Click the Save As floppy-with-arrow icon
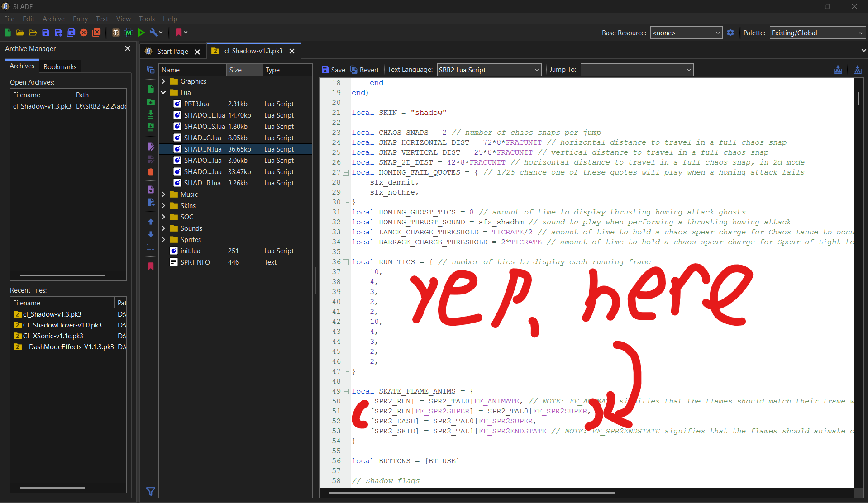The height and width of the screenshot is (503, 868). click(58, 33)
